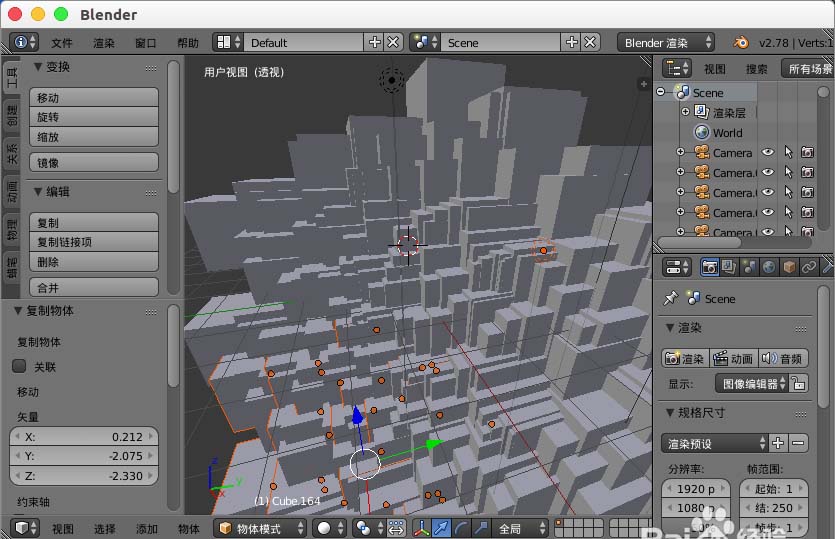Viewport: 835px width, 539px height.
Task: Add a render preset with the plus button
Action: pos(778,443)
